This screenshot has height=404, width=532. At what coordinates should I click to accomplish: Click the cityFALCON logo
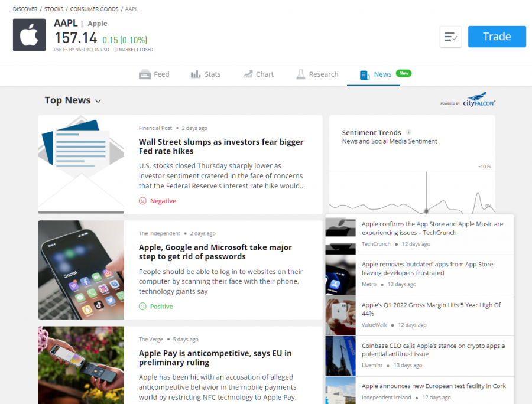[479, 99]
